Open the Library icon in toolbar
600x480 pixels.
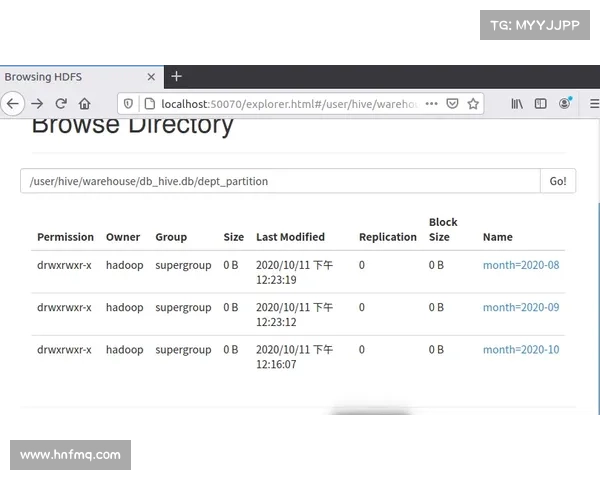point(517,103)
